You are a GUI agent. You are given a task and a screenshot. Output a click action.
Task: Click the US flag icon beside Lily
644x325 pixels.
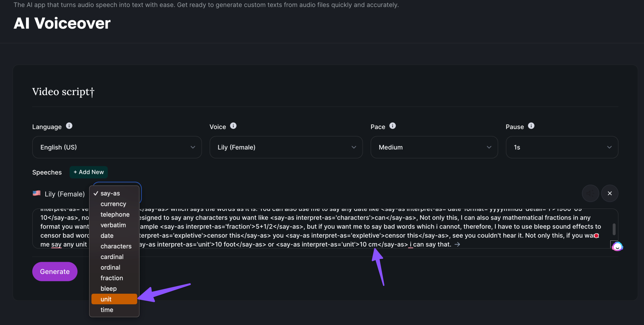pyautogui.click(x=36, y=193)
